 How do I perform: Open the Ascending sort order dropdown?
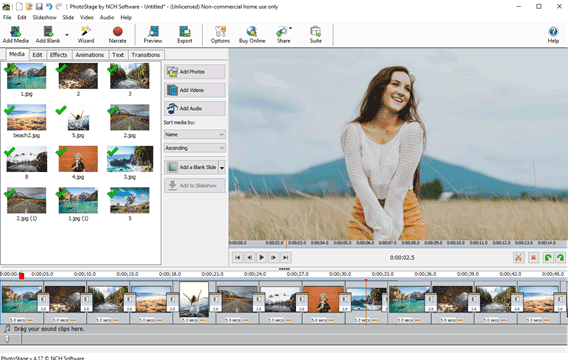(x=195, y=148)
